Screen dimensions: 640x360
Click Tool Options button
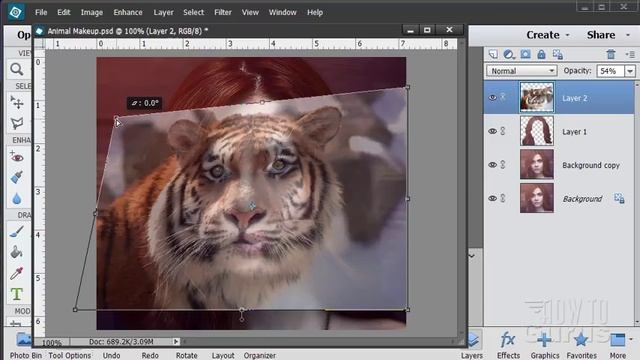70,355
